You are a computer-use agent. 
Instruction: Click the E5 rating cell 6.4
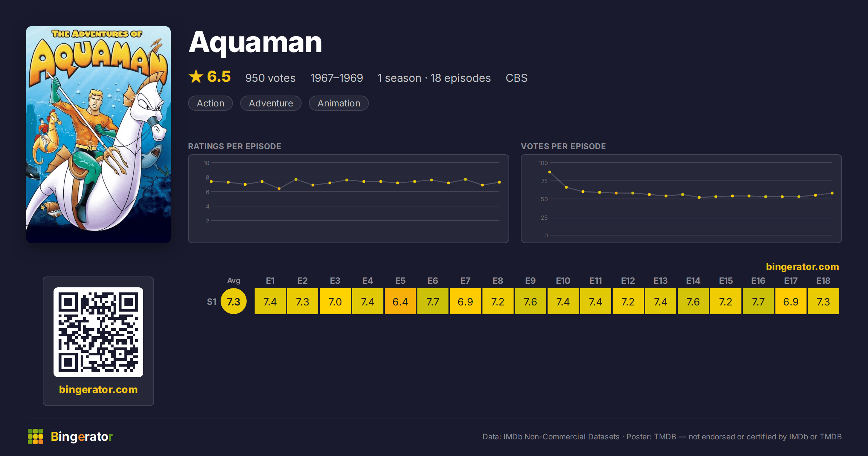pyautogui.click(x=400, y=301)
